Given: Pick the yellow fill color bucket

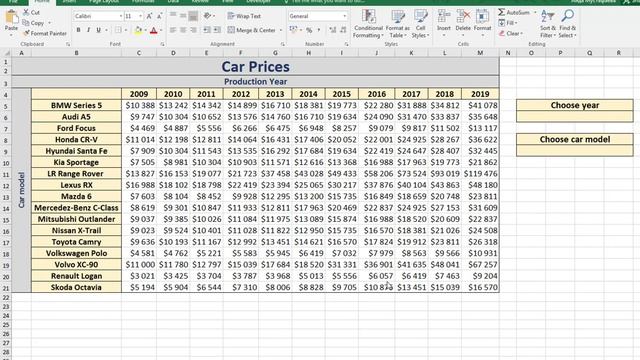Looking at the screenshot, I should (138, 30).
